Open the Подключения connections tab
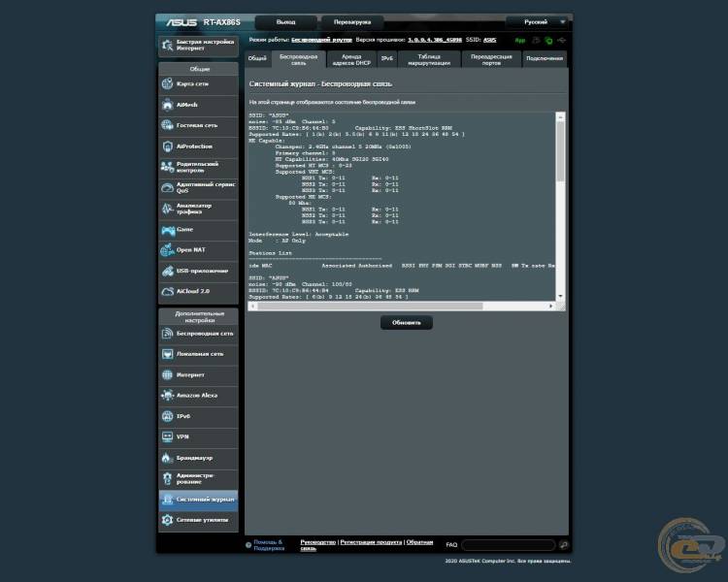This screenshot has height=582, width=728. [545, 58]
